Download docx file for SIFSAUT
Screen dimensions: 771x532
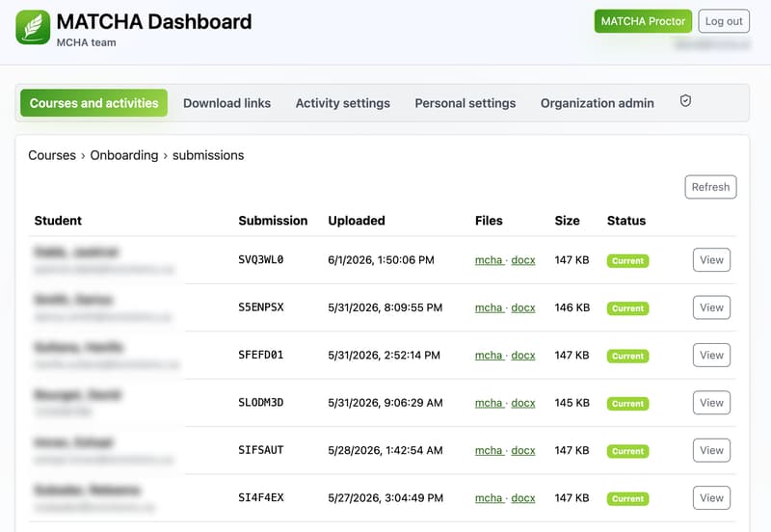(523, 451)
